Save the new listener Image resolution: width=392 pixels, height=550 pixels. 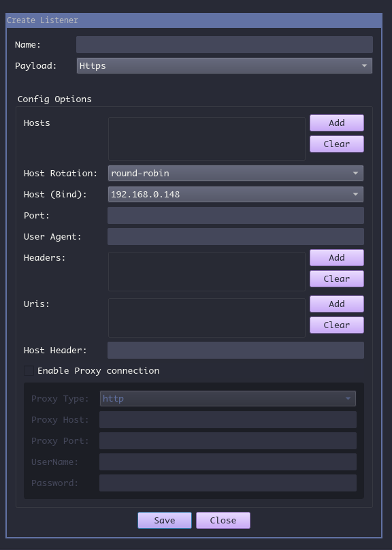(164, 519)
